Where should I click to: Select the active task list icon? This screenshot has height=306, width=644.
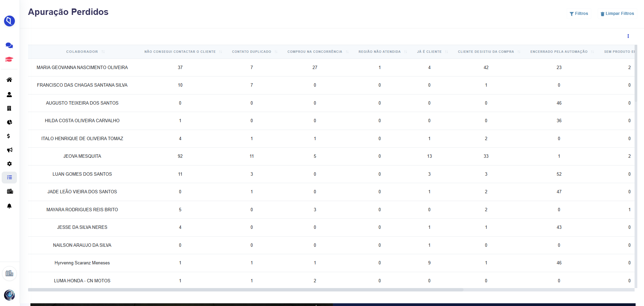[9, 177]
